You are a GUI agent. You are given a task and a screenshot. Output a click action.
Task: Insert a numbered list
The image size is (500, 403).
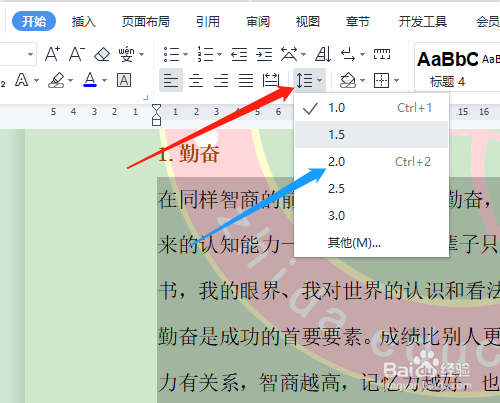click(x=205, y=54)
